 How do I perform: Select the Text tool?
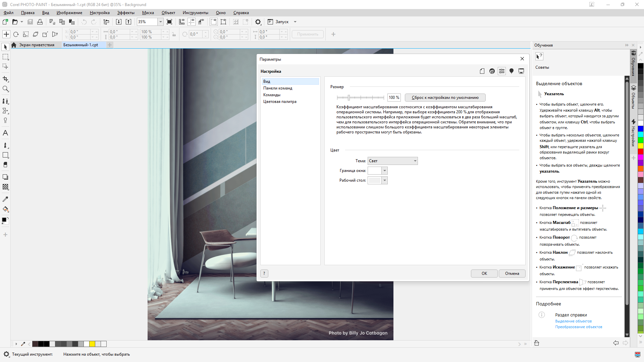point(5,133)
